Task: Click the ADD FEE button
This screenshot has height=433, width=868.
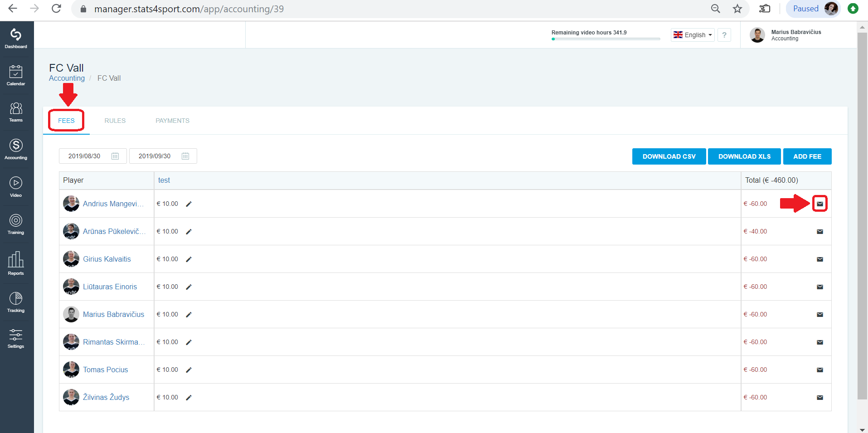Action: [x=807, y=156]
